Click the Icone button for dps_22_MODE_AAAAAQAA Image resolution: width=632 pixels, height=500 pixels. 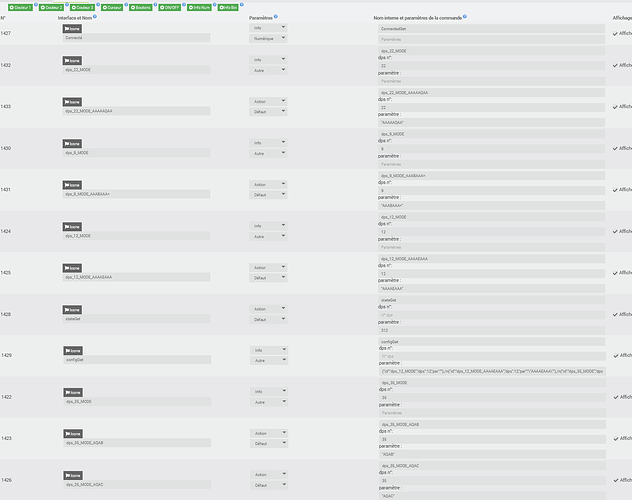tap(72, 102)
